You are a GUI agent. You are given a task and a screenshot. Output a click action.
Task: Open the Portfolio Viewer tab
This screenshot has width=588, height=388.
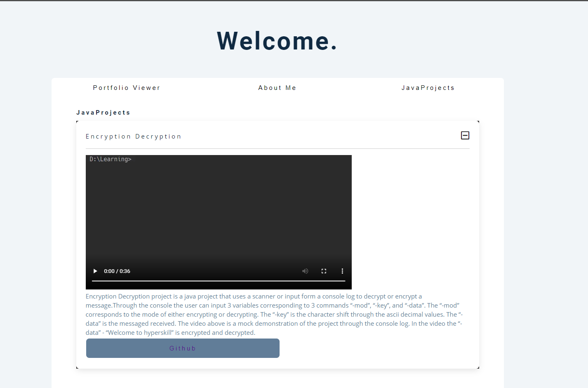[x=127, y=88]
